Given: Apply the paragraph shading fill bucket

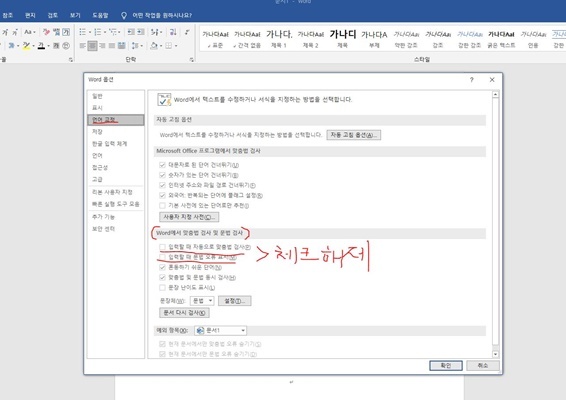Looking at the screenshot, I should click(x=154, y=46).
